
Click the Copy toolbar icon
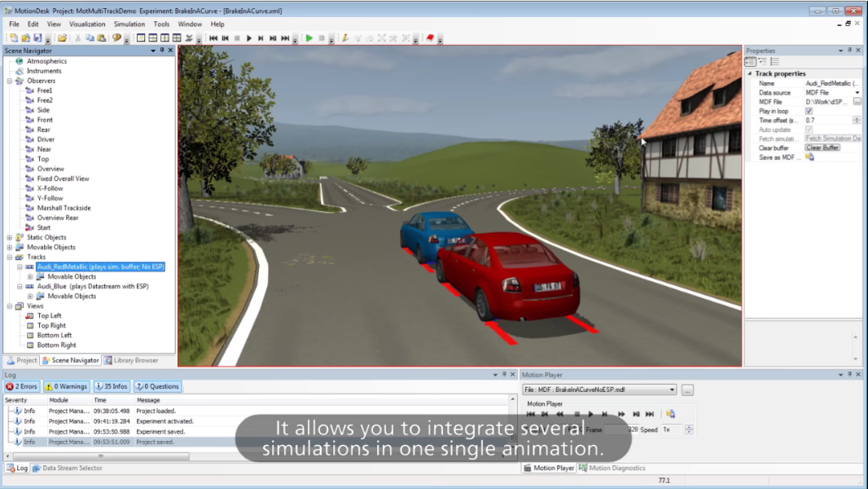pyautogui.click(x=90, y=38)
